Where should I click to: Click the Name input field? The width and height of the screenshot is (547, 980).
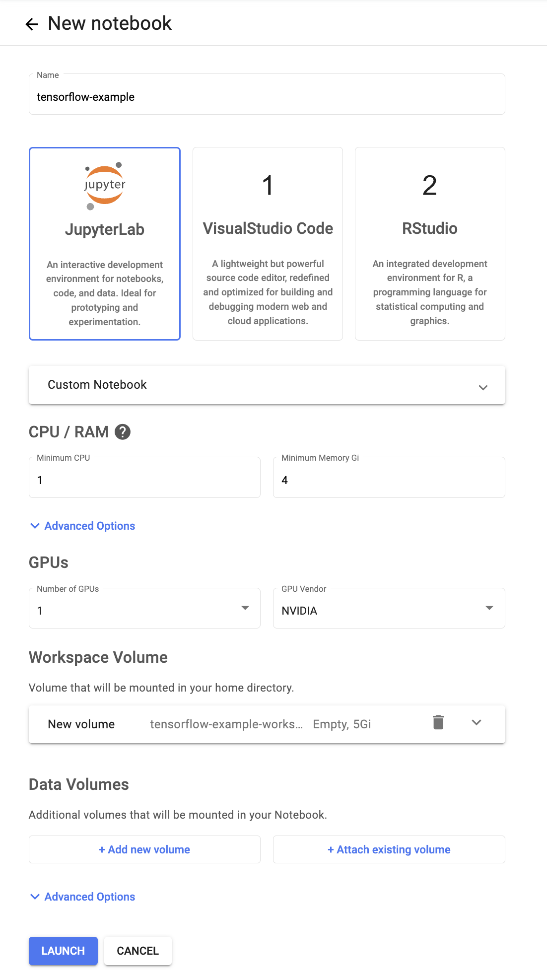[x=267, y=94]
